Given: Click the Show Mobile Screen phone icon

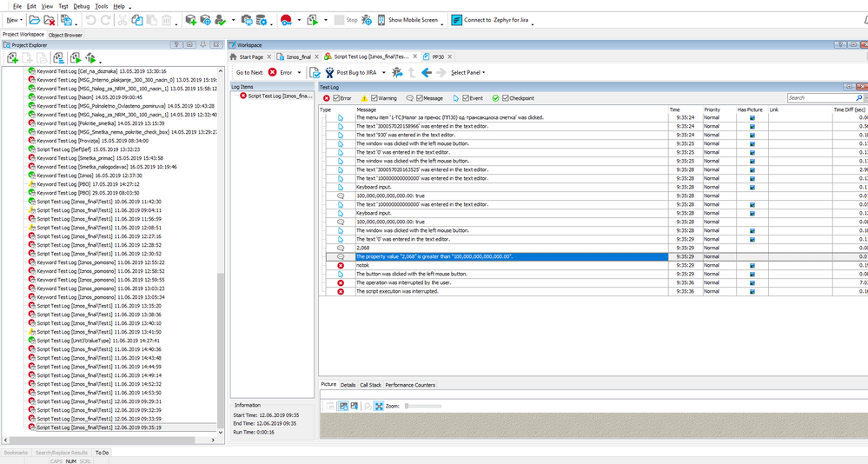Looking at the screenshot, I should point(380,20).
